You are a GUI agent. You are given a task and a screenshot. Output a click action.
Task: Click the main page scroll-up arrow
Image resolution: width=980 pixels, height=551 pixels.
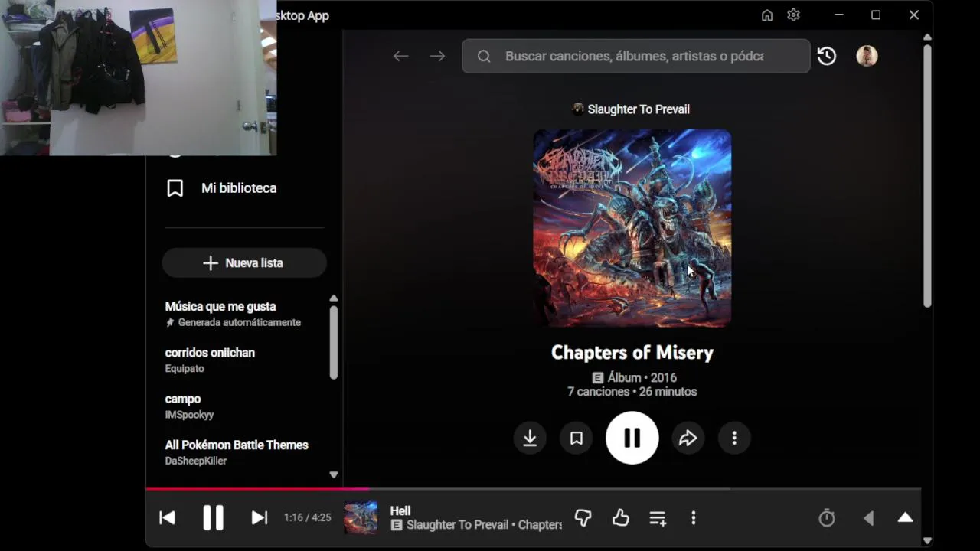[x=927, y=37]
